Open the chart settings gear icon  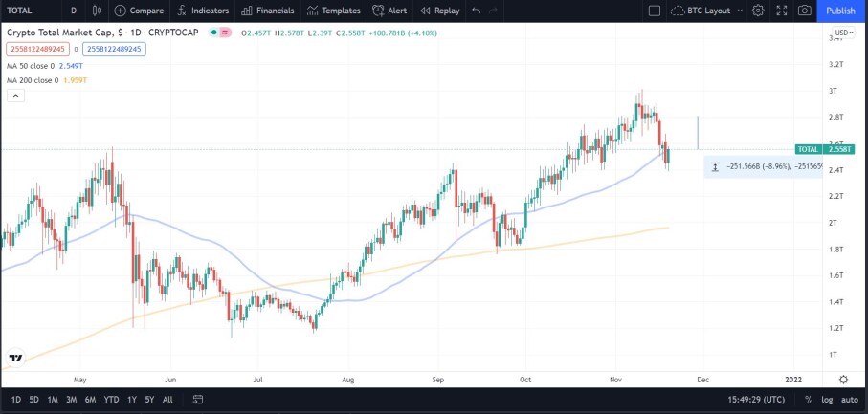click(x=758, y=11)
